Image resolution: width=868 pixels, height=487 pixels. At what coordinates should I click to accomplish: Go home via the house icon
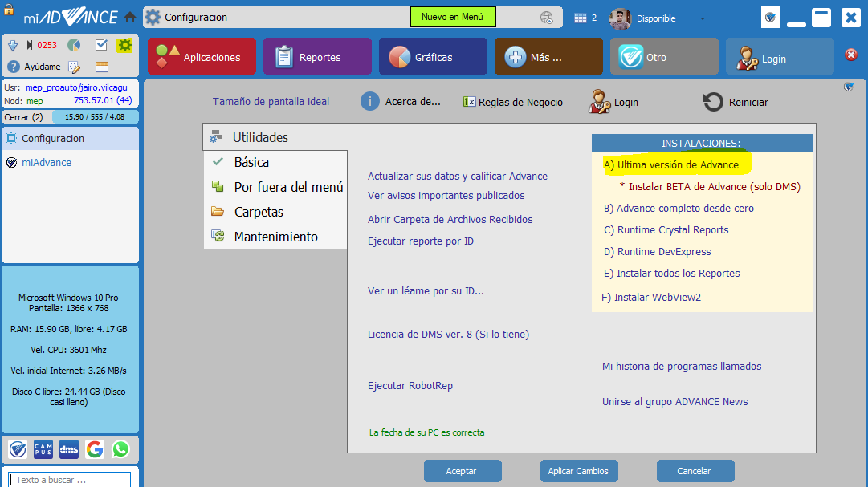click(130, 17)
